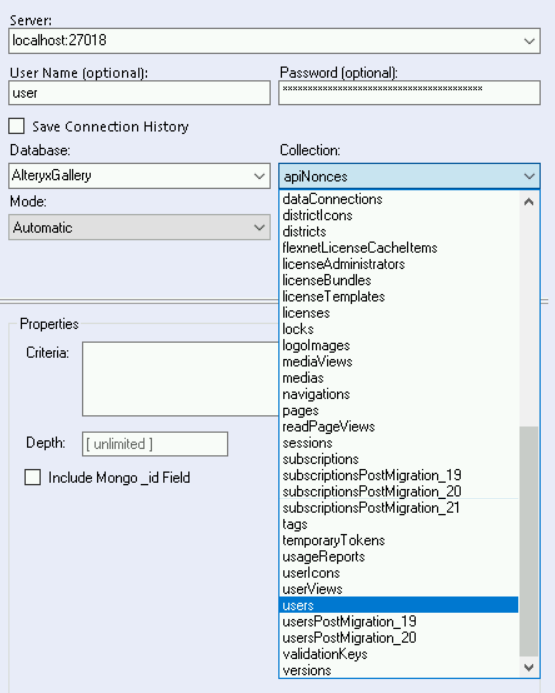Screen dimensions: 555x693
Task: Select licenses collection entry
Action: 399,313
